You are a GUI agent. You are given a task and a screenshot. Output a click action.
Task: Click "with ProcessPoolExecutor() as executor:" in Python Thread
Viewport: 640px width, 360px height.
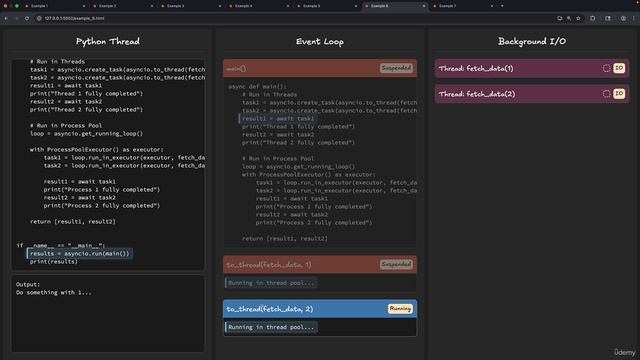[96, 150]
